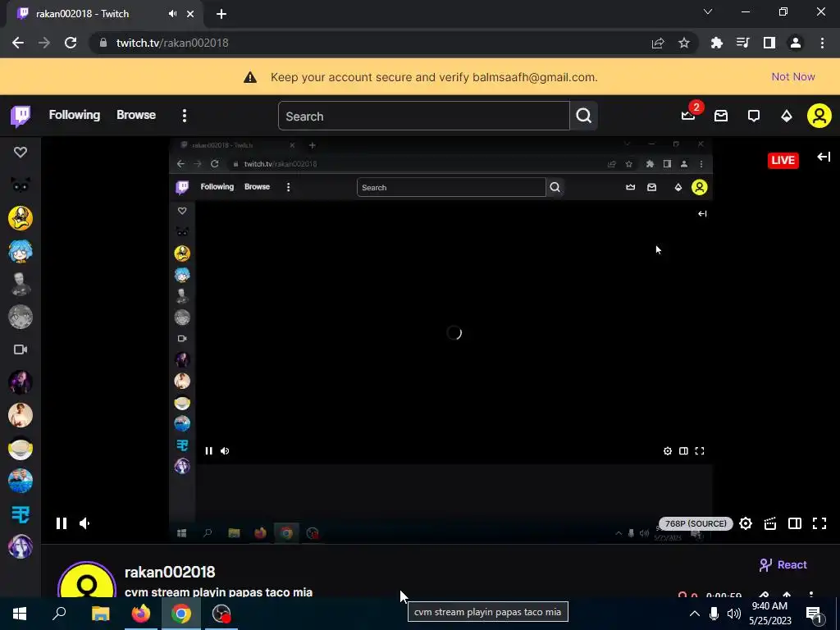
Task: Open a new browser tab
Action: pos(221,14)
